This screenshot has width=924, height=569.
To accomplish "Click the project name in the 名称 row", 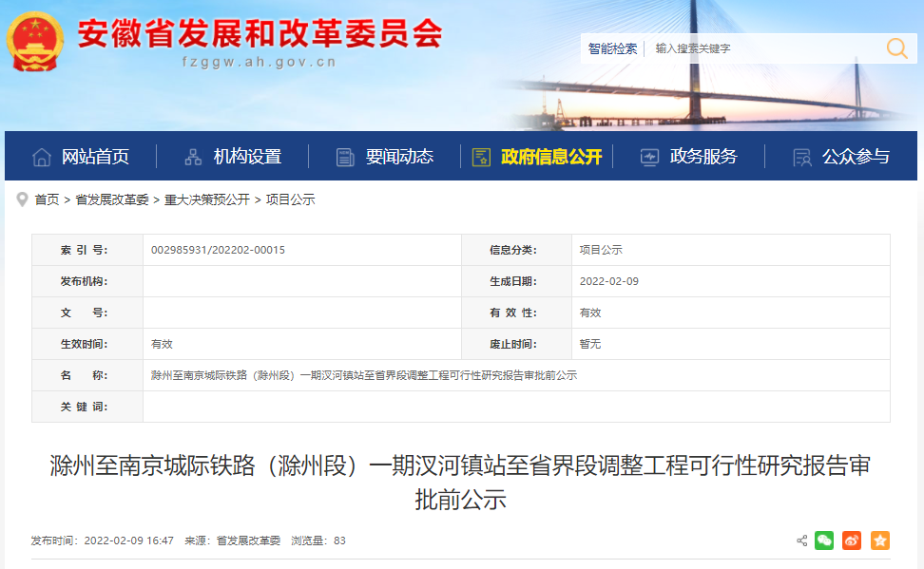I will point(364,375).
